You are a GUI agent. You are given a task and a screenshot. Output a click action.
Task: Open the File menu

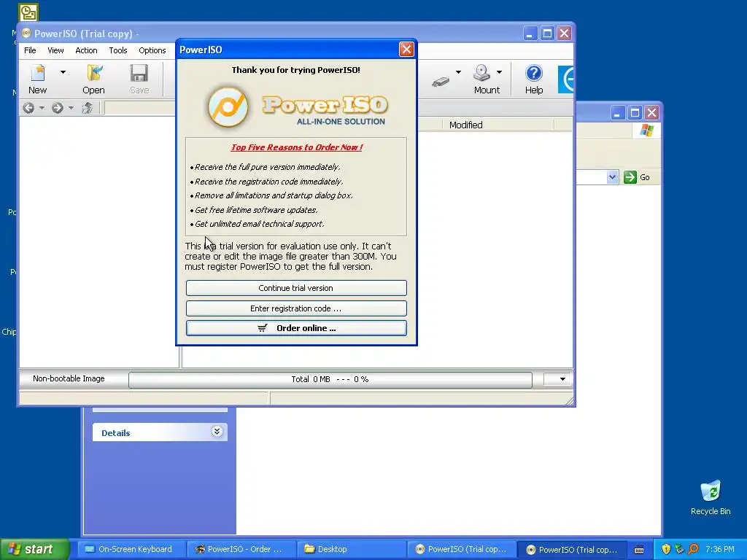(30, 50)
